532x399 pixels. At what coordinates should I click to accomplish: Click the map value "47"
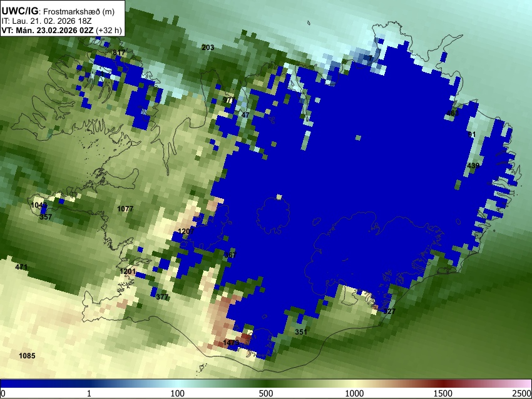coord(245,115)
